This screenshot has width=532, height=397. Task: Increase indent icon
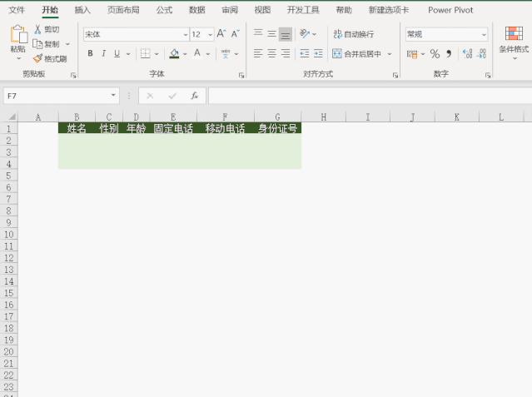pos(318,53)
